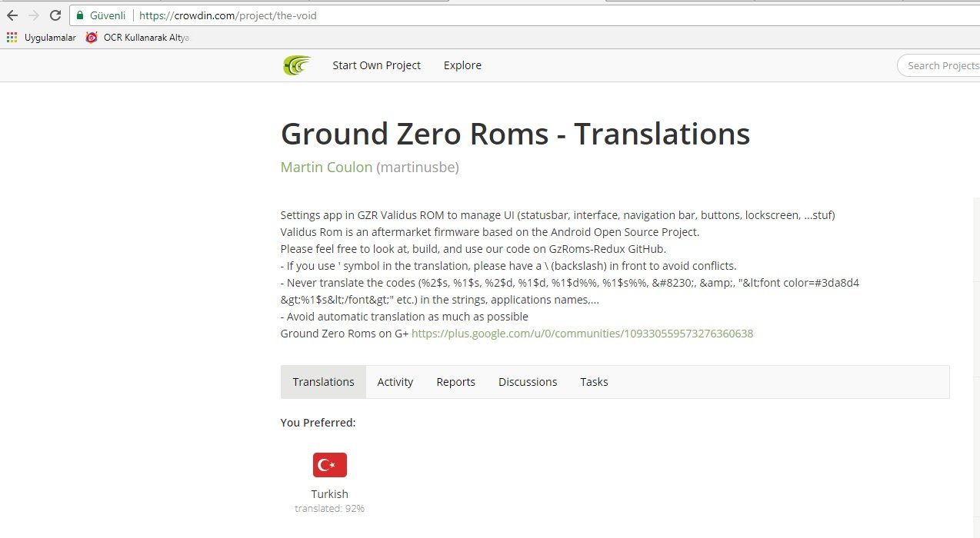Go back with the browser back arrow

(x=12, y=15)
